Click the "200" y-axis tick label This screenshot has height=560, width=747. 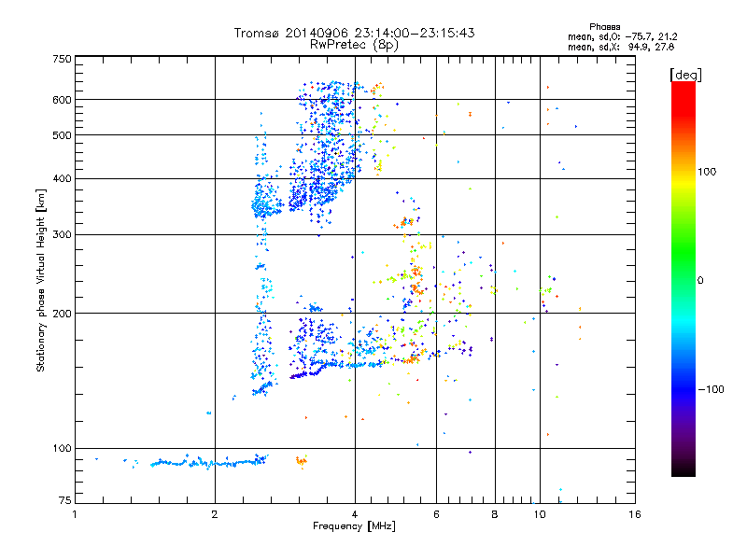pyautogui.click(x=62, y=314)
